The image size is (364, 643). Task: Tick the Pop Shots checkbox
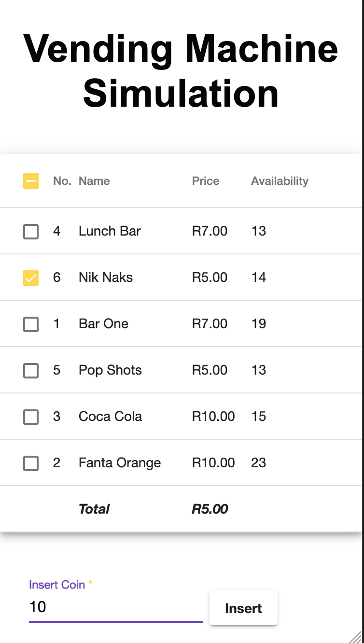(31, 370)
